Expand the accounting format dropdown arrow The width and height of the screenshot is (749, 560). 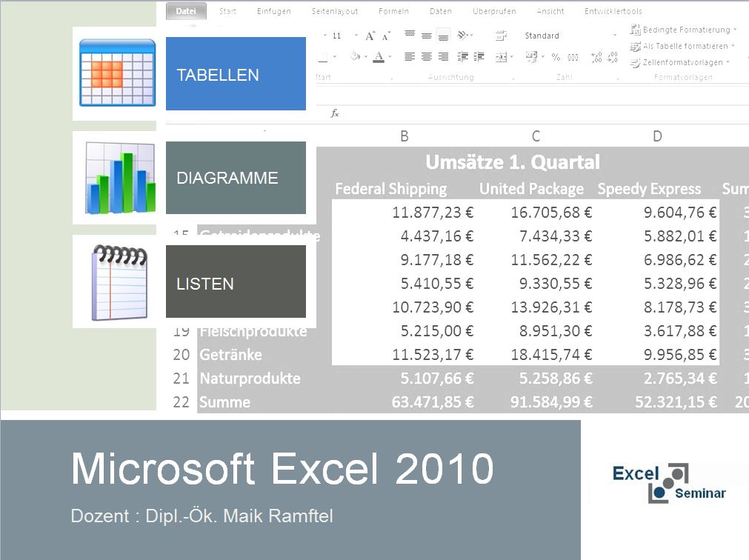coord(543,57)
